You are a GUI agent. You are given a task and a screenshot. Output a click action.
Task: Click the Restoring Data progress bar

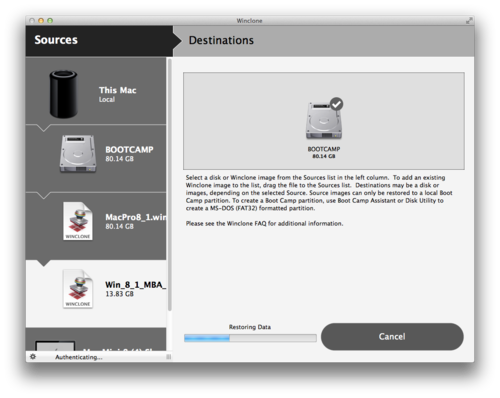pyautogui.click(x=250, y=338)
